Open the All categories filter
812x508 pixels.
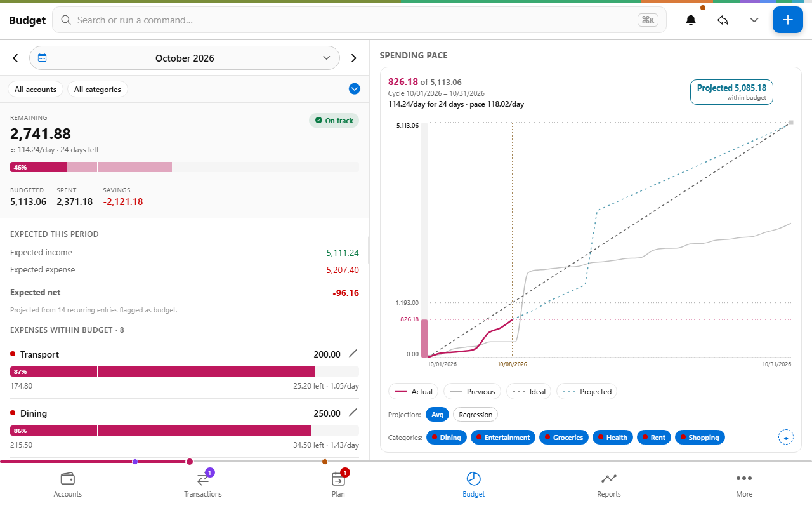click(x=98, y=90)
